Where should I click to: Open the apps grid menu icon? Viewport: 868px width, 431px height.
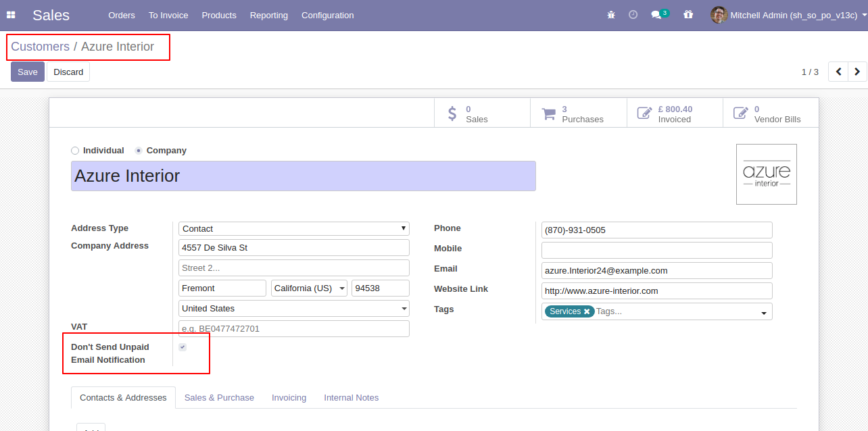point(11,15)
